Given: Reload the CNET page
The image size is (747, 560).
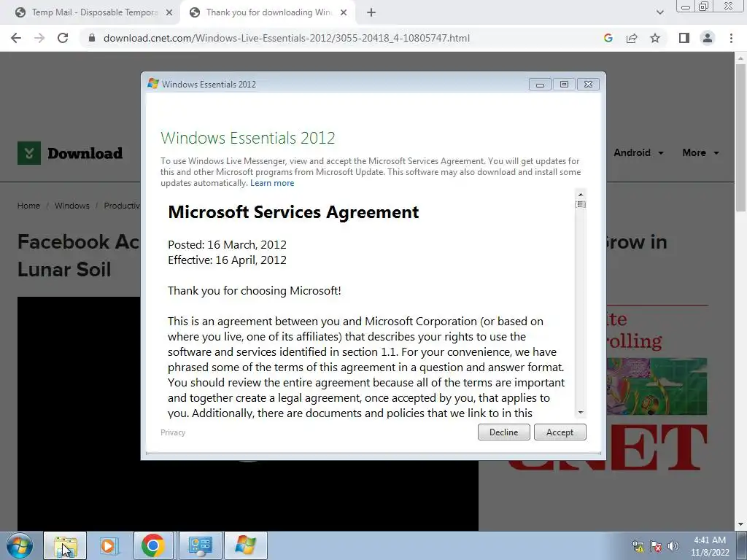Looking at the screenshot, I should pos(63,38).
